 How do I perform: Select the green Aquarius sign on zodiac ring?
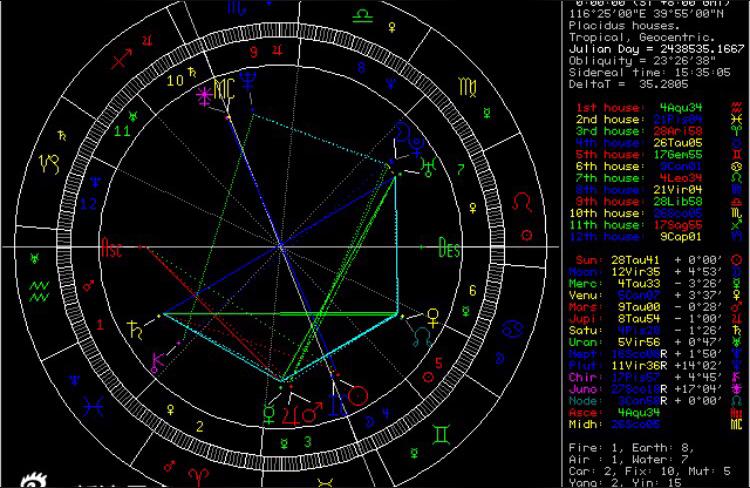tap(39, 290)
